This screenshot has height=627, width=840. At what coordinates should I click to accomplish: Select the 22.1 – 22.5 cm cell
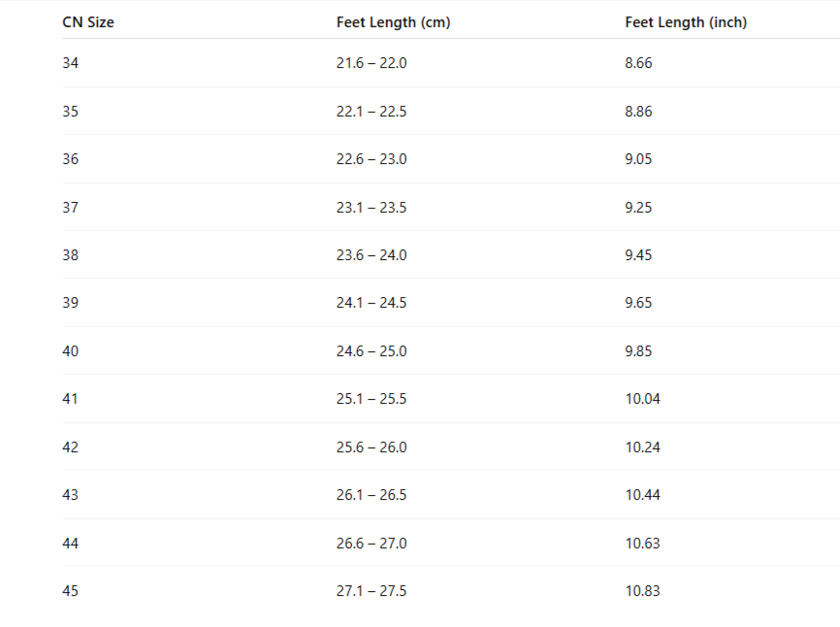372,112
